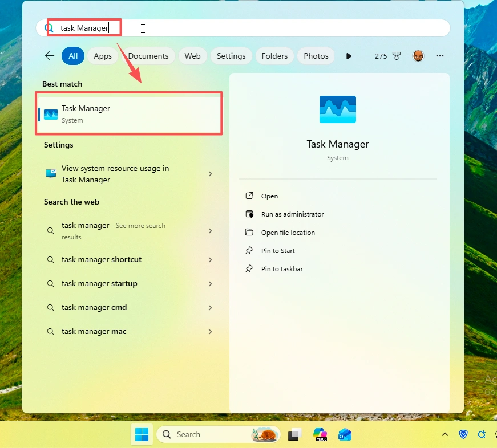
Task: Click search icon beside task manager mac
Action: [50, 332]
